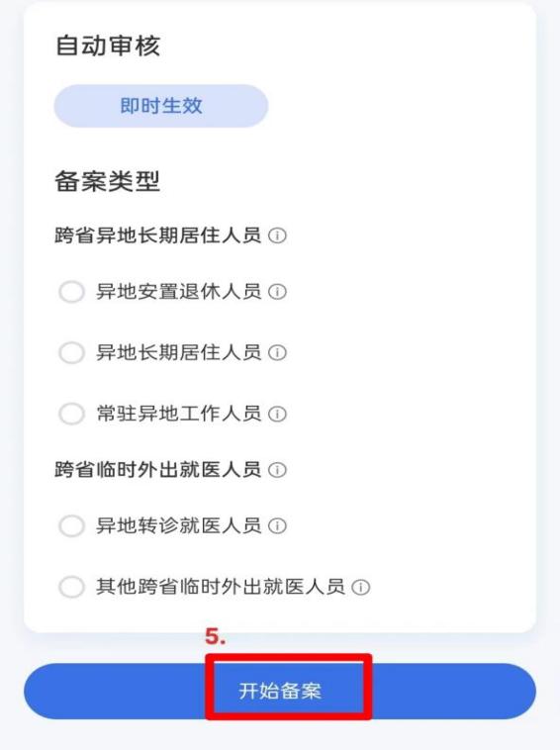Screen dimensions: 560x750
Task: Select the 异地安置退休人员 radio button
Action: (72, 292)
